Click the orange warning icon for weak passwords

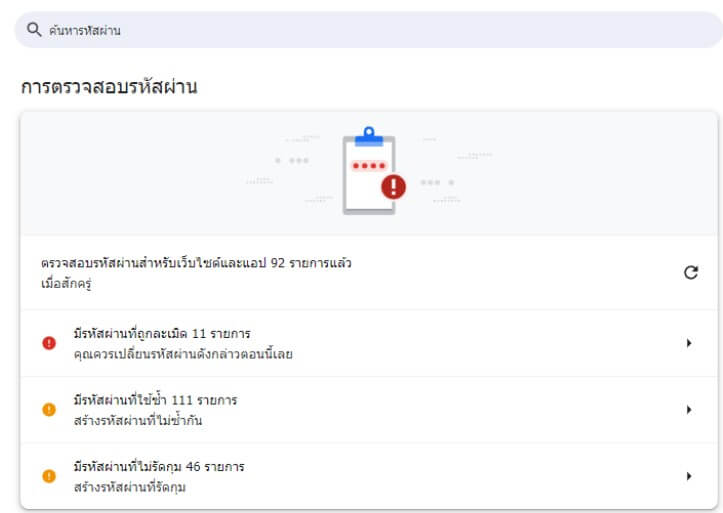coord(49,476)
